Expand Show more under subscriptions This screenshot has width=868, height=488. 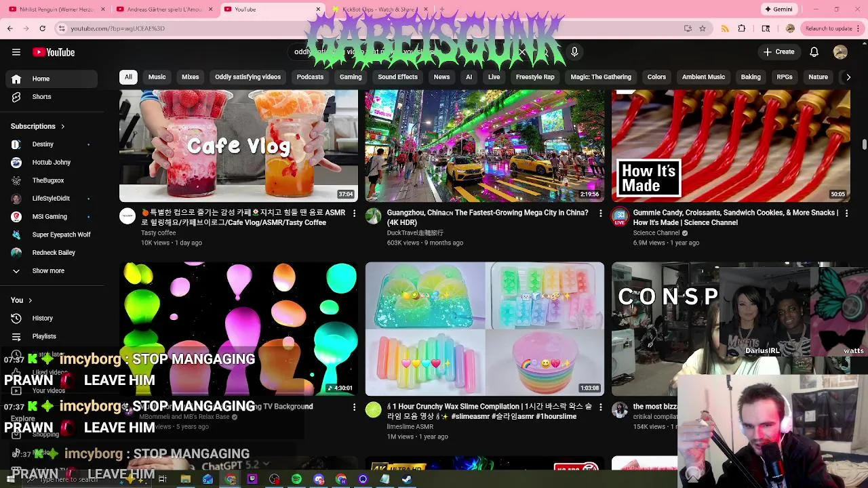(52, 270)
